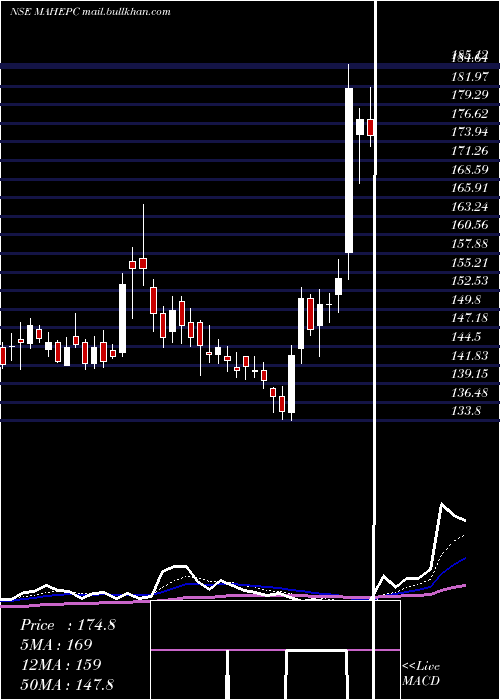500x700 pixels.
Task: Click the peak of the white MACD line
Action: tap(442, 504)
